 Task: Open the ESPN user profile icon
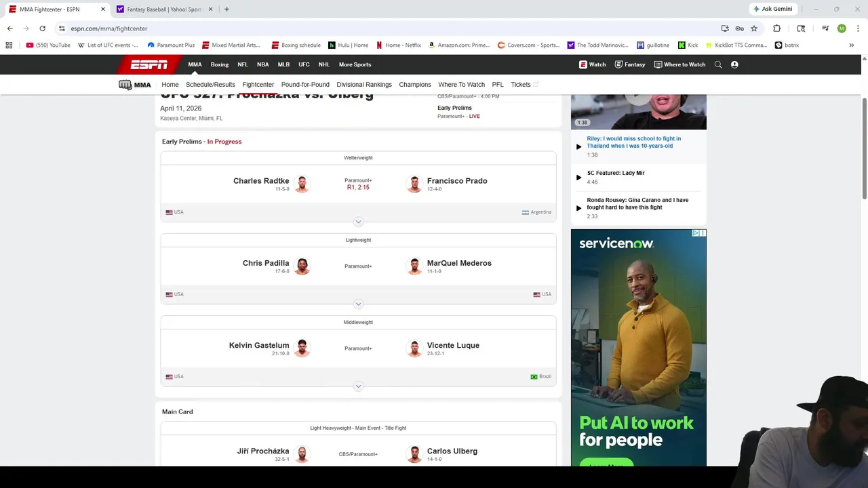(734, 64)
